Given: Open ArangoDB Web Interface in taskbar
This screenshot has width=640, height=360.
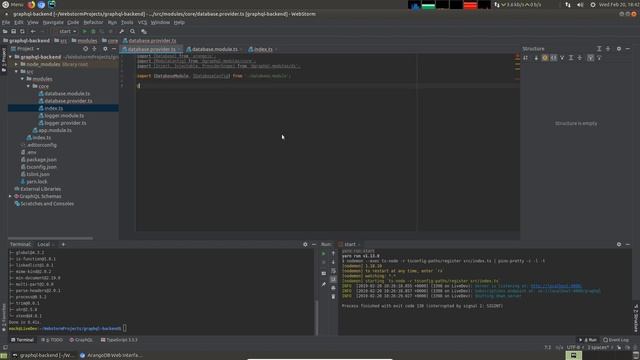Looking at the screenshot, I should tap(111, 356).
